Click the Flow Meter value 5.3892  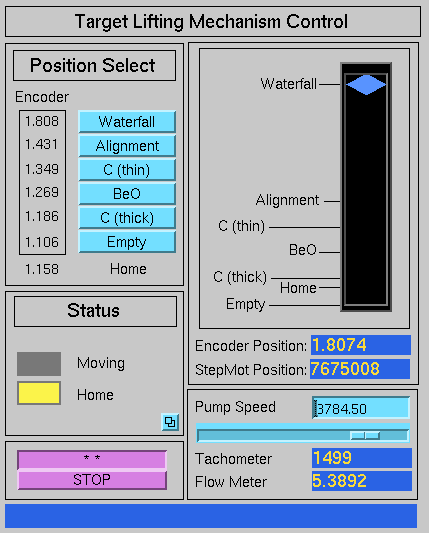[x=362, y=481]
